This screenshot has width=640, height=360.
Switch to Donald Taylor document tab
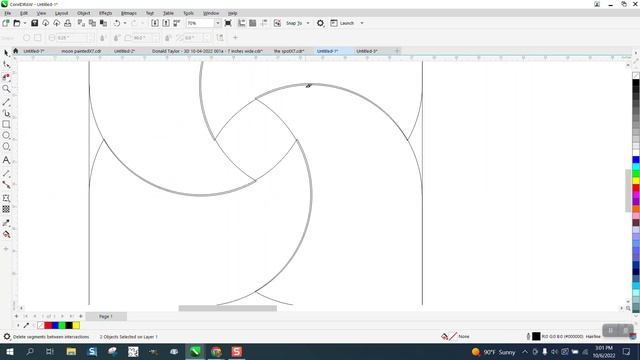click(207, 51)
